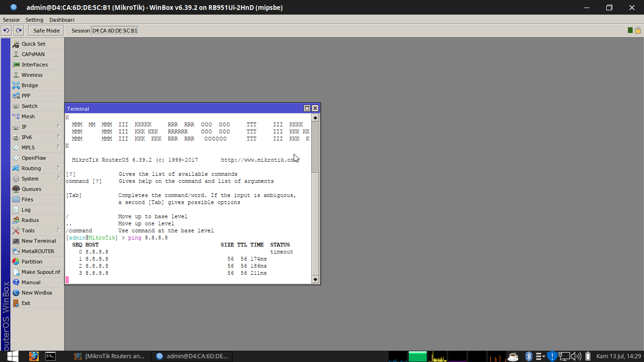Image resolution: width=644 pixels, height=362 pixels.
Task: Click the green status square in the toolbar
Action: (x=630, y=30)
